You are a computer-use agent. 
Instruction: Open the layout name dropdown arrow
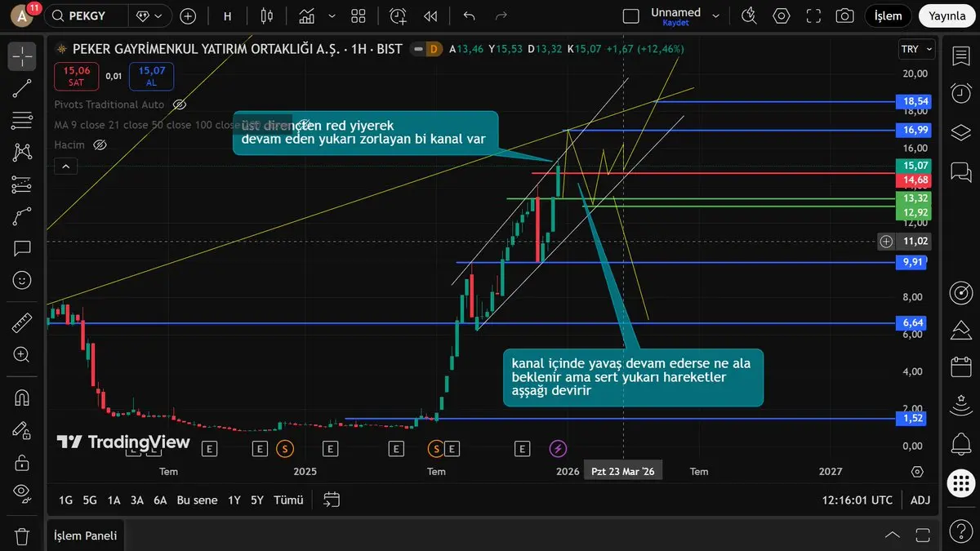(716, 16)
